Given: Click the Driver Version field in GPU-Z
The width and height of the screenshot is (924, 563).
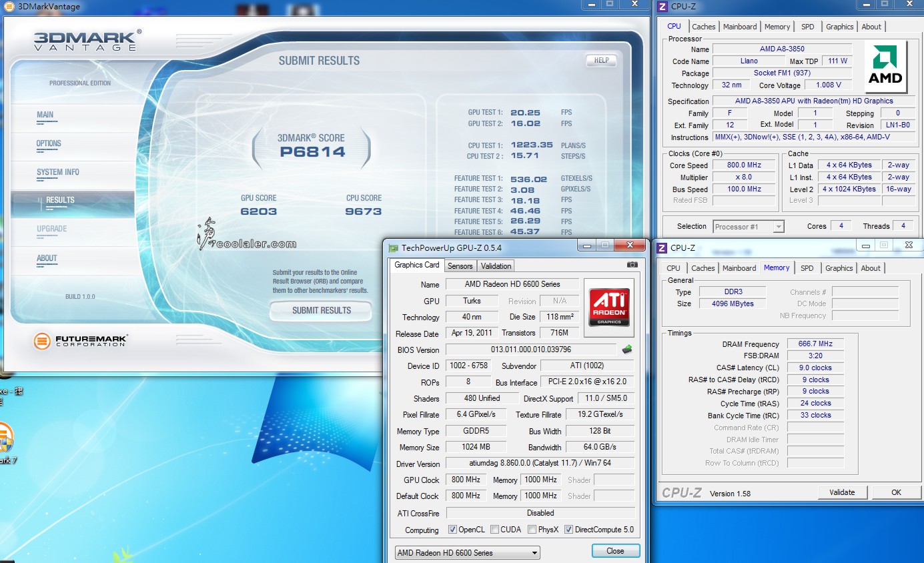Looking at the screenshot, I should coord(540,464).
